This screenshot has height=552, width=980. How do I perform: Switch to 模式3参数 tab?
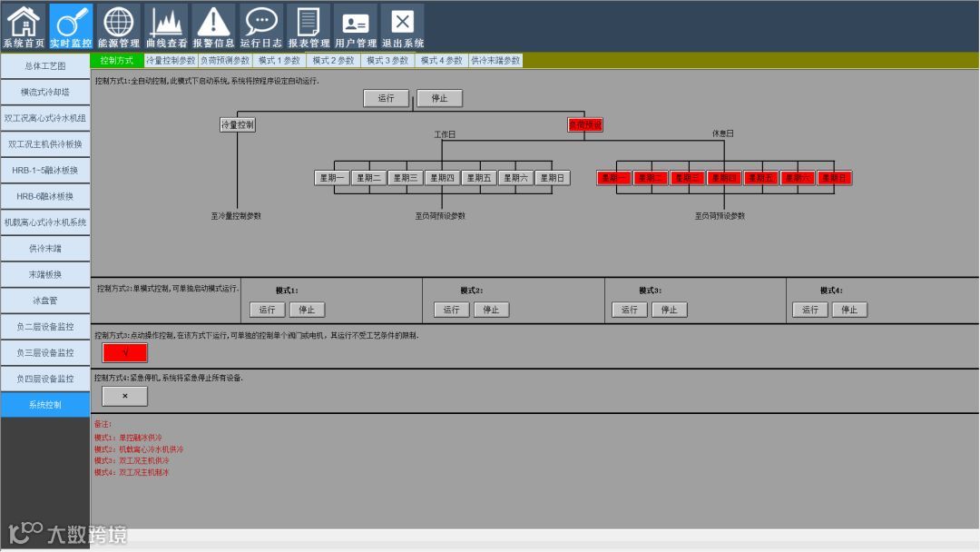point(387,61)
